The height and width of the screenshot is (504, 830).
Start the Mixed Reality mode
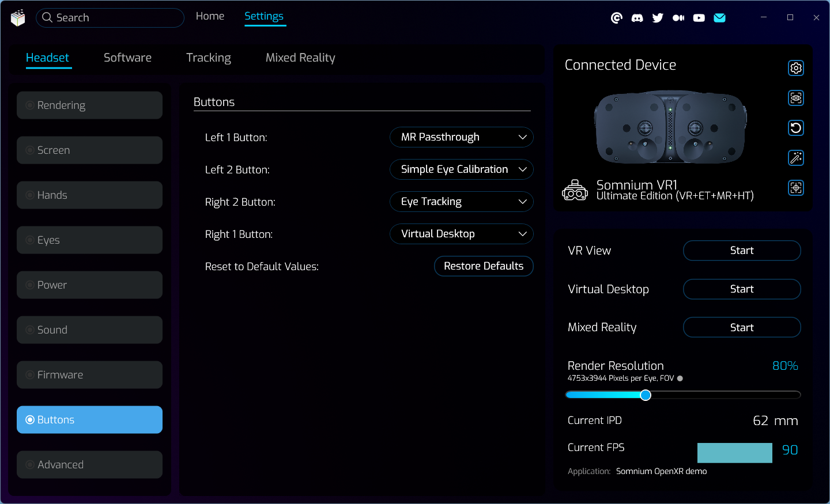pos(742,327)
